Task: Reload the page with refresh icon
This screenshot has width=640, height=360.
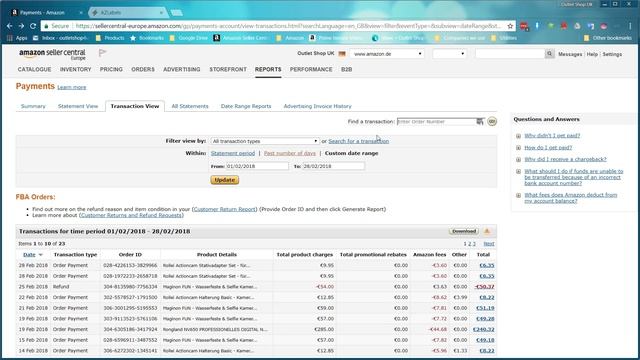Action: (x=33, y=26)
